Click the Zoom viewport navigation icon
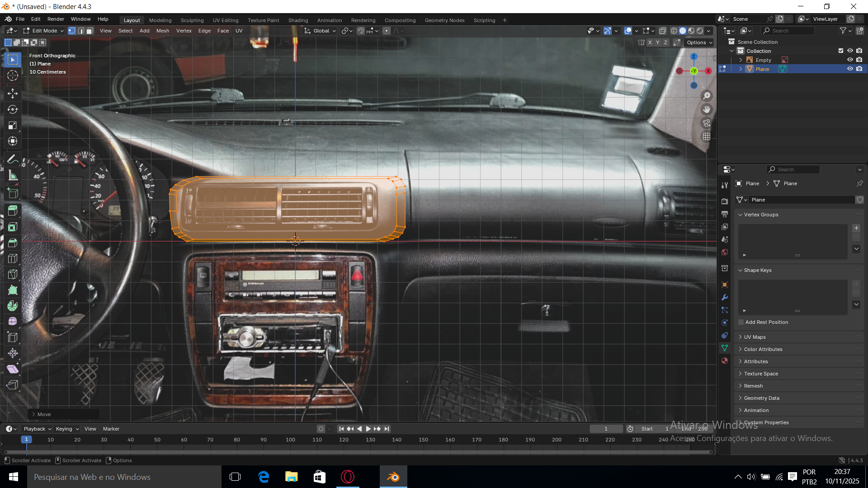Viewport: 868px width, 488px height. click(707, 96)
